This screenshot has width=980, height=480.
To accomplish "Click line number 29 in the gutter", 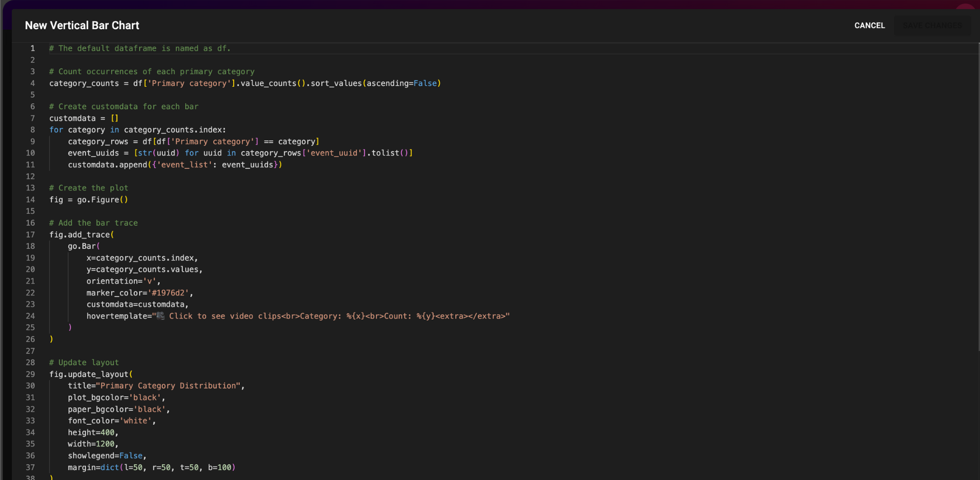I will pos(31,374).
